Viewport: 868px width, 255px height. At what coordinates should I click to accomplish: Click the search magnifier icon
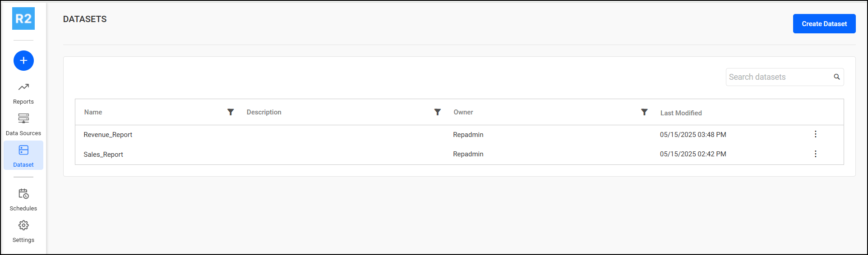click(x=837, y=77)
